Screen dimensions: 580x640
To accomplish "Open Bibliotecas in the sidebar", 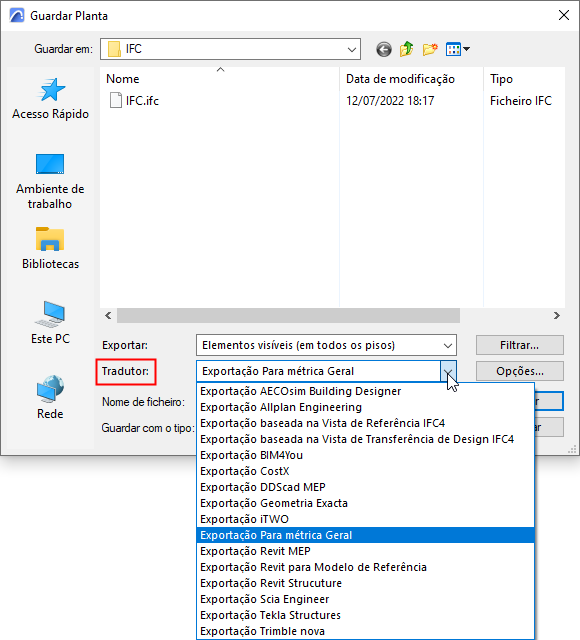I will [x=50, y=248].
